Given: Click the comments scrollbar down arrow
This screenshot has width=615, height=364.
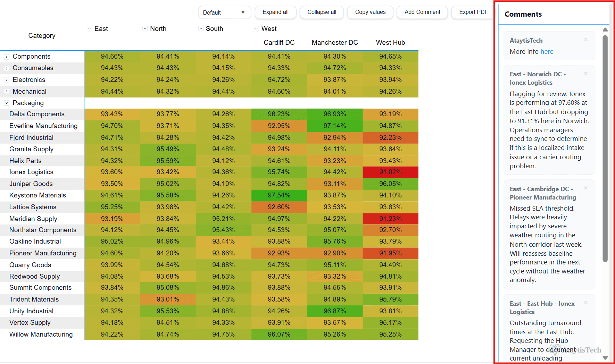Looking at the screenshot, I should coord(605,358).
